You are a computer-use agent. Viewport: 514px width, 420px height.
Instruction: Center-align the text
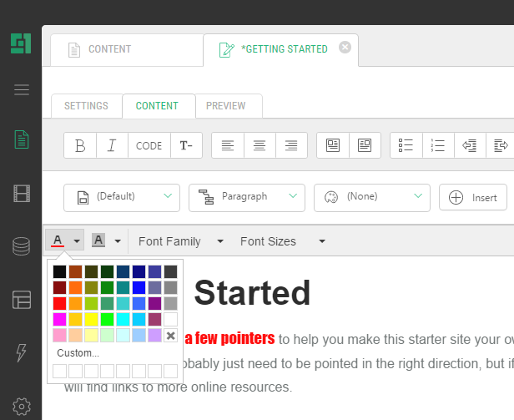(x=260, y=145)
